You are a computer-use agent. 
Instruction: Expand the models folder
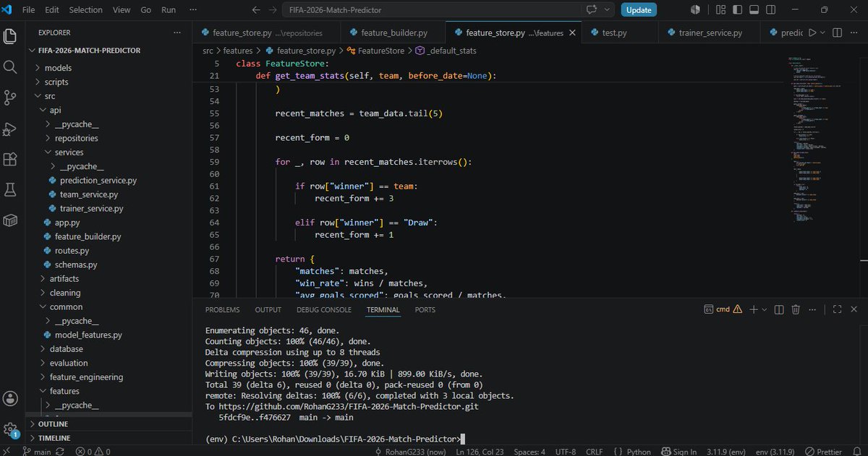58,68
